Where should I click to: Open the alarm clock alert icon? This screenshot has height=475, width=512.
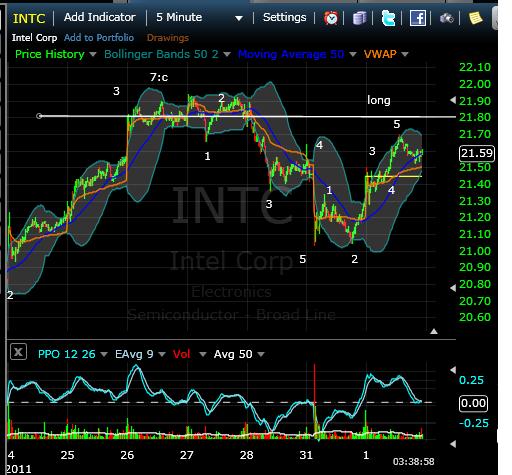[x=330, y=18]
